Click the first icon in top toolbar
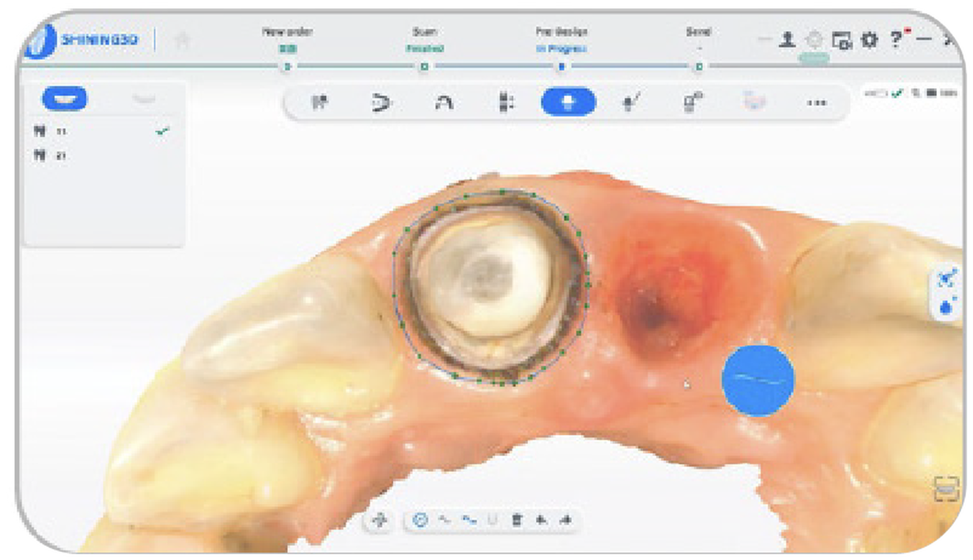The image size is (973, 560). 320,103
